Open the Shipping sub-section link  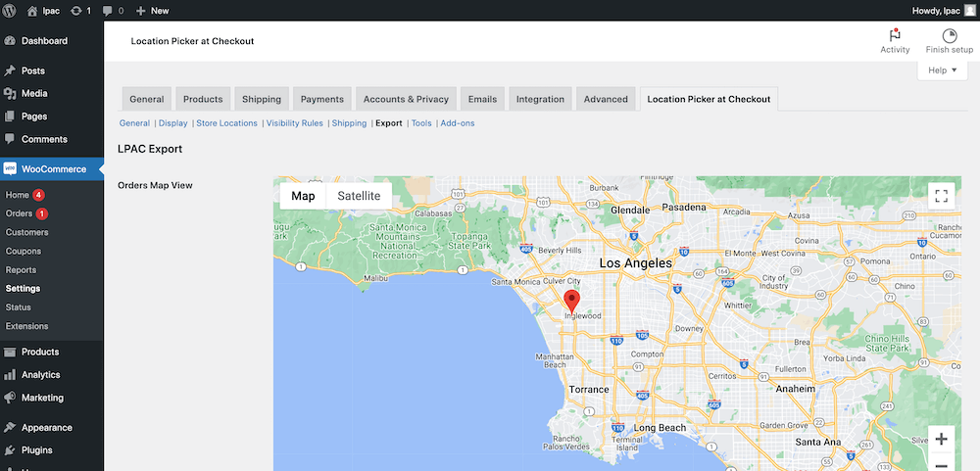tap(350, 123)
